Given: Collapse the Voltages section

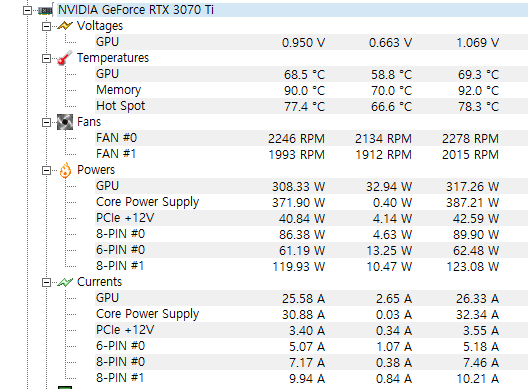Looking at the screenshot, I should pos(46,26).
